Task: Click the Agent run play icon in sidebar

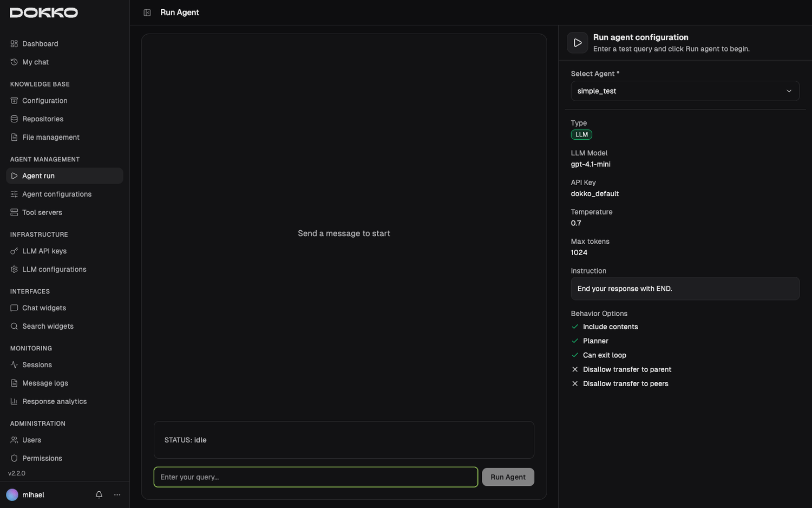Action: coord(14,176)
